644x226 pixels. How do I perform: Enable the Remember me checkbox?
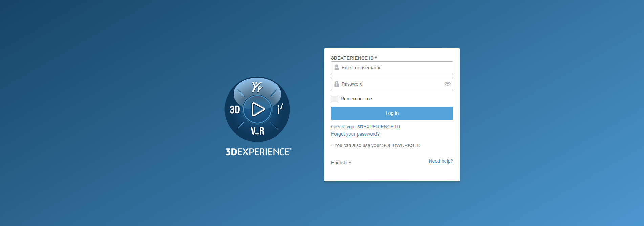tap(335, 99)
